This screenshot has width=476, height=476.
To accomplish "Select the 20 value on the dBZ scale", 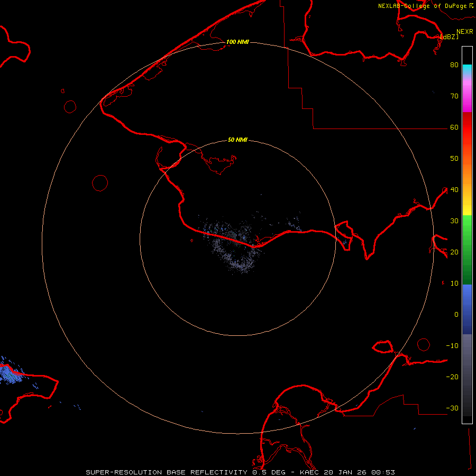I will point(454,252).
